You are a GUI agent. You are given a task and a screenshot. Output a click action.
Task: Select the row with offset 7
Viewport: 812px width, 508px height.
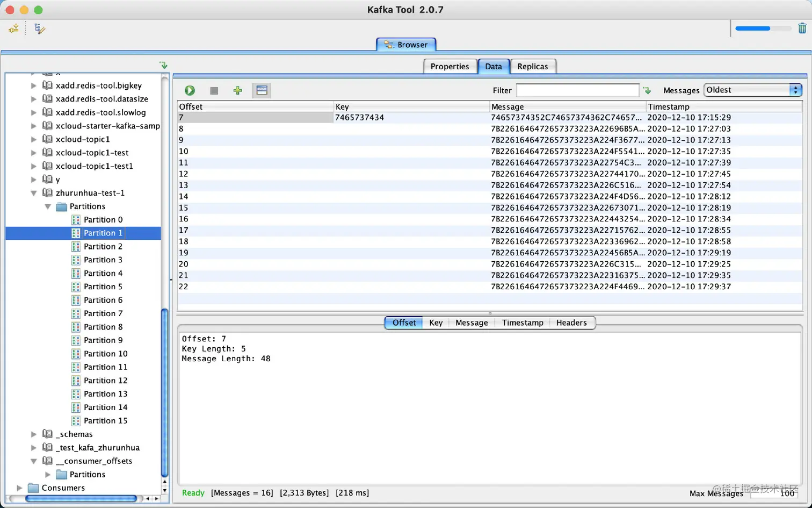point(490,117)
